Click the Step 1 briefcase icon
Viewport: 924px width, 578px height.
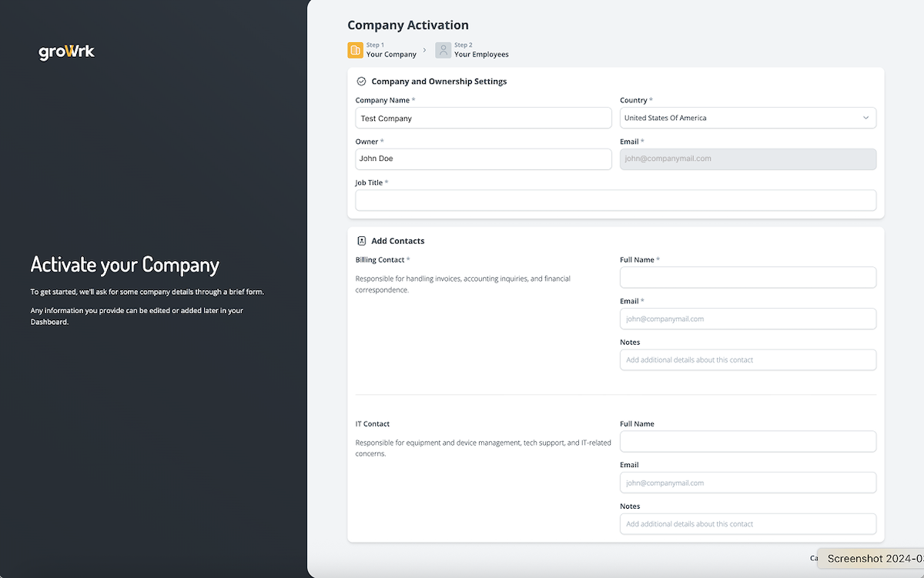(x=355, y=49)
